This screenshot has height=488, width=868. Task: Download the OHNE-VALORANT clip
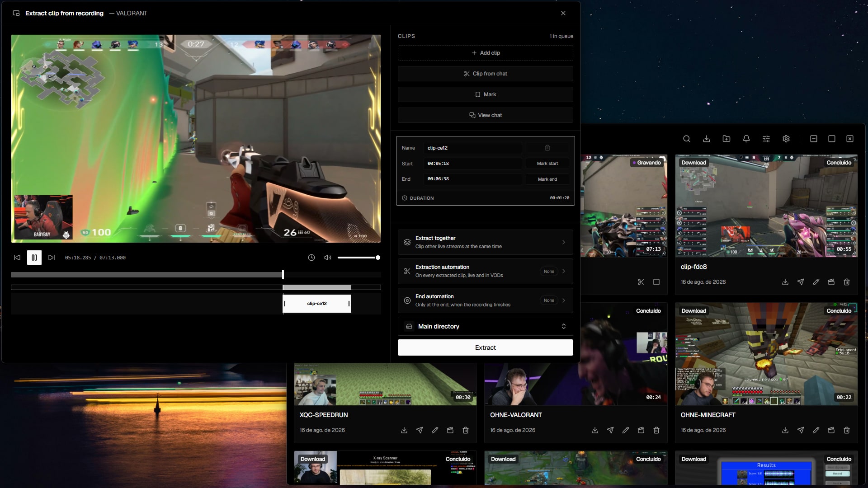coord(595,430)
